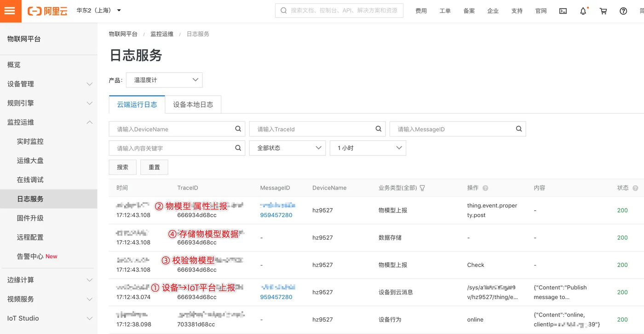Click the 17:12:38.098 timestamp cell
644x334 pixels.
[133, 324]
